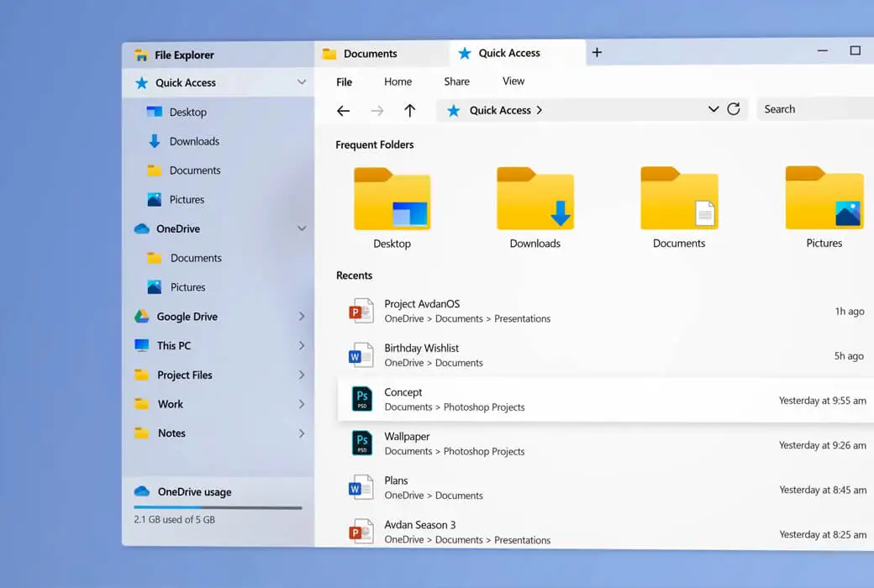The width and height of the screenshot is (874, 588).
Task: Switch to the Documents tab
Action: [x=382, y=54]
